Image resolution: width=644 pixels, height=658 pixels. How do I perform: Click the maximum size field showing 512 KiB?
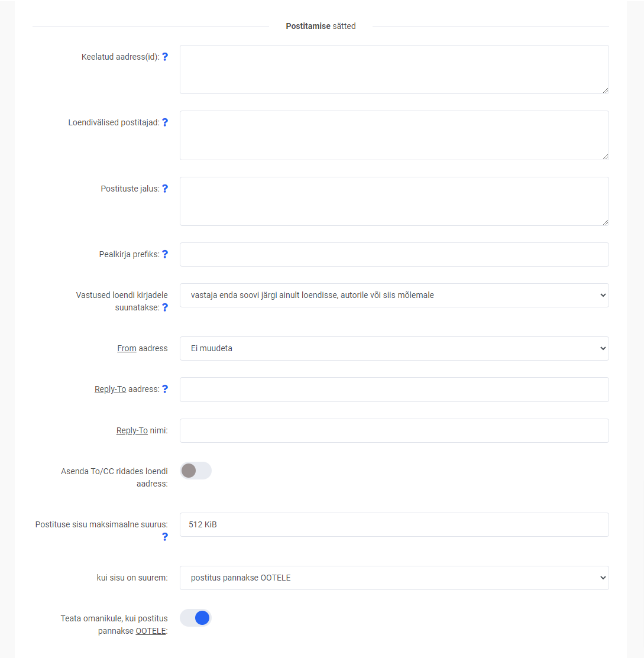pyautogui.click(x=394, y=524)
